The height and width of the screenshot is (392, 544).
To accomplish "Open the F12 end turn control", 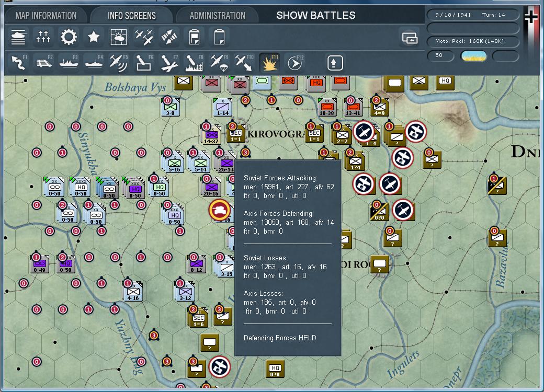I will [293, 62].
